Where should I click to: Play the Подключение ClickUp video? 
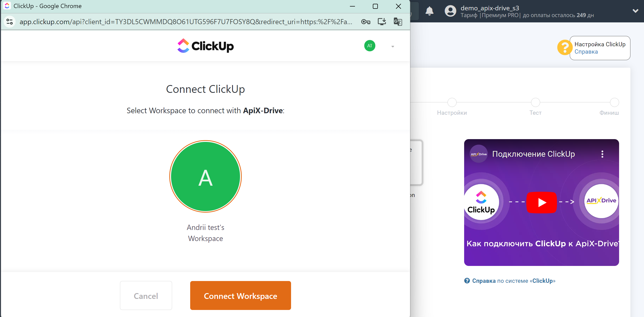(x=542, y=202)
